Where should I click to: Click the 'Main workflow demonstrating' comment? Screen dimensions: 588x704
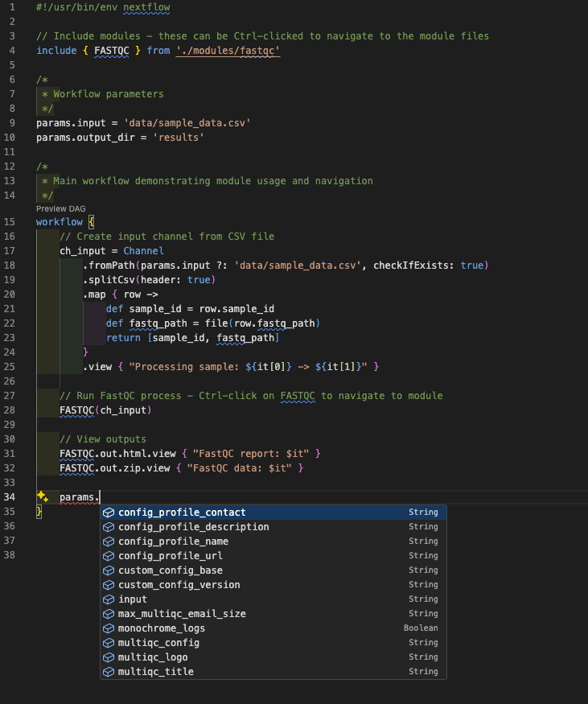pyautogui.click(x=208, y=181)
